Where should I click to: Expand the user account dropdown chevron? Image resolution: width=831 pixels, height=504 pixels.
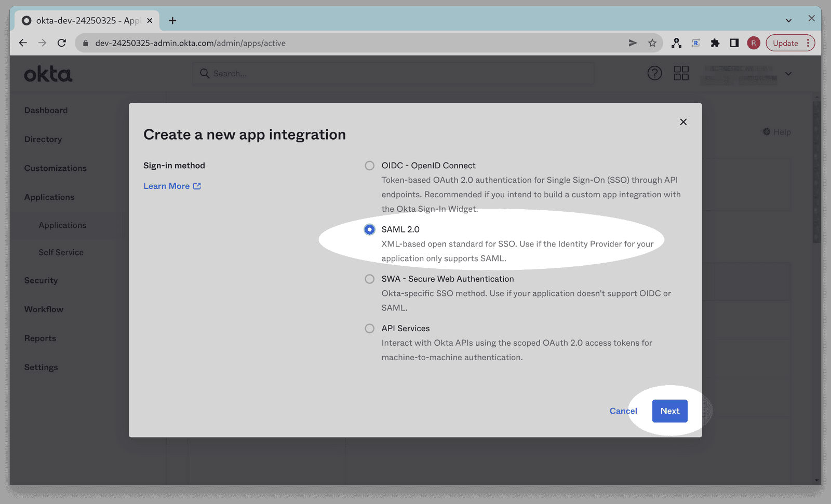[788, 74]
